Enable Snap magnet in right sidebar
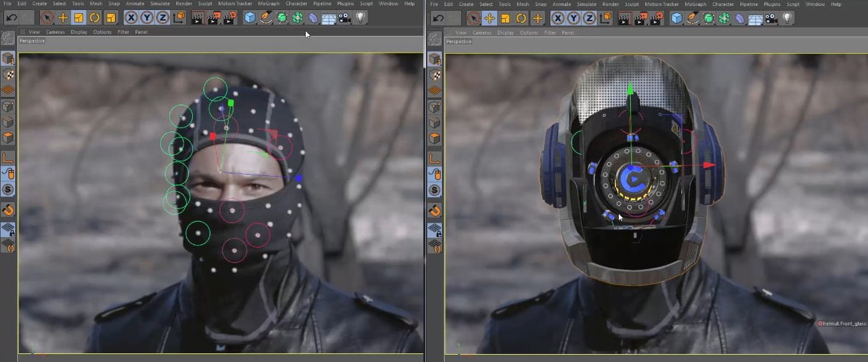Image resolution: width=868 pixels, height=362 pixels. pos(435,211)
